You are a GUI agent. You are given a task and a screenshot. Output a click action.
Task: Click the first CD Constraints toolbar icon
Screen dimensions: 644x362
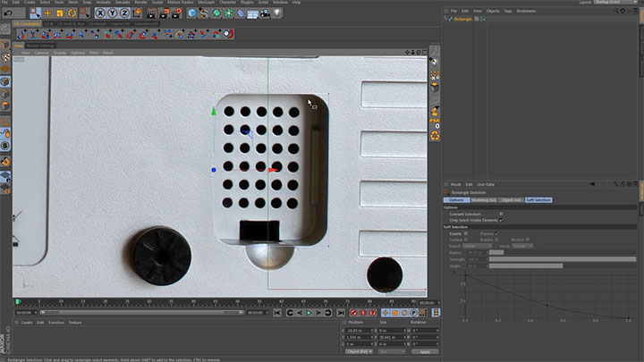tap(21, 35)
